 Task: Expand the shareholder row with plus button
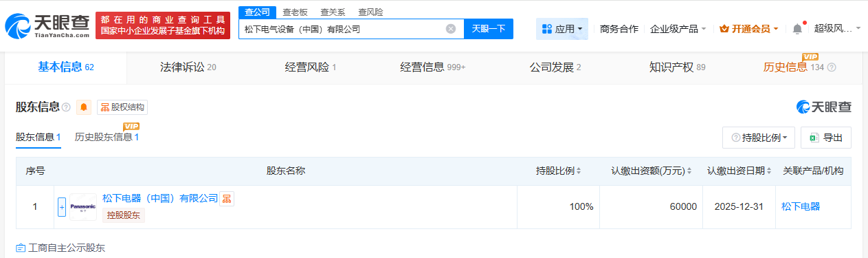click(62, 207)
